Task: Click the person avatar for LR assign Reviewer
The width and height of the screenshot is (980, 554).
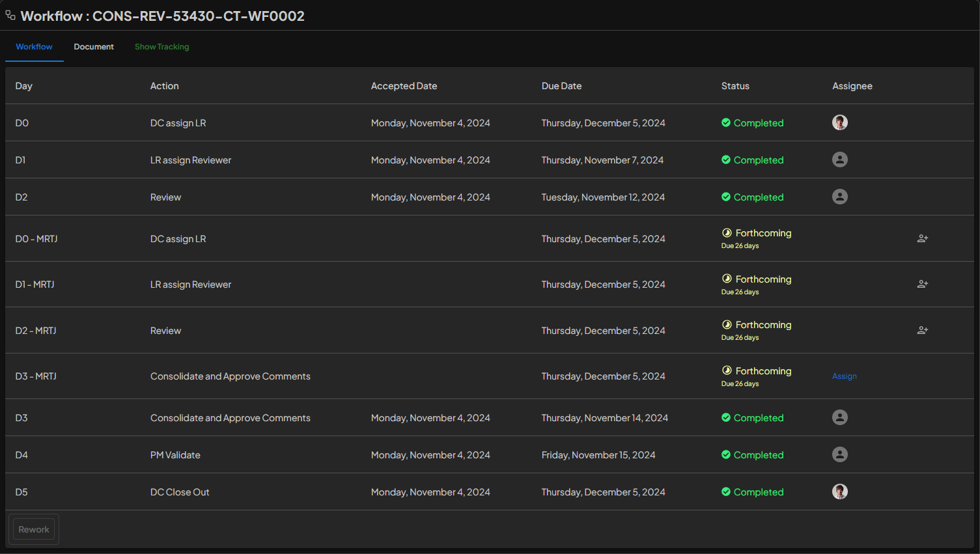Action: coord(840,159)
